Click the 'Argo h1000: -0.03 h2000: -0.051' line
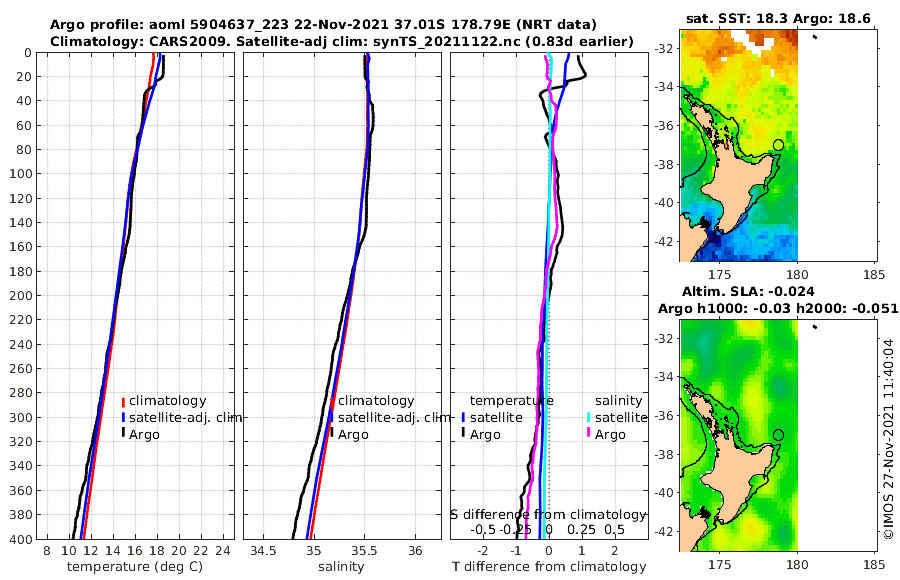This screenshot has height=580, width=900. point(778,309)
